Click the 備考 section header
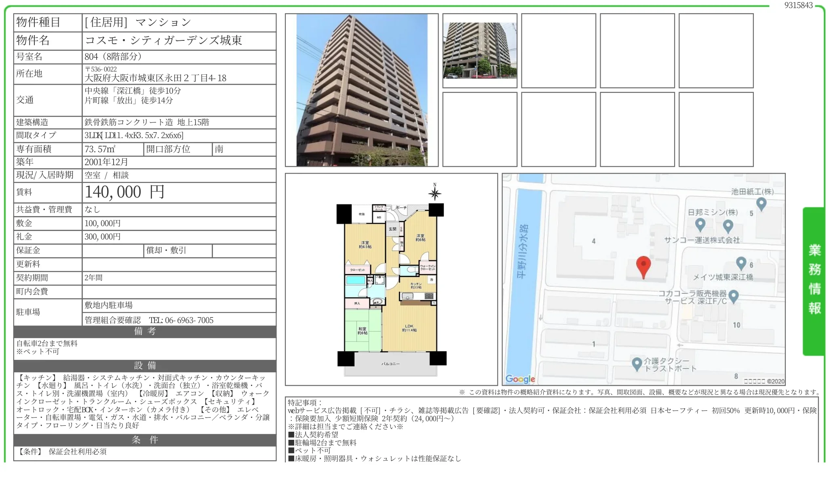The image size is (831, 504). tap(145, 332)
